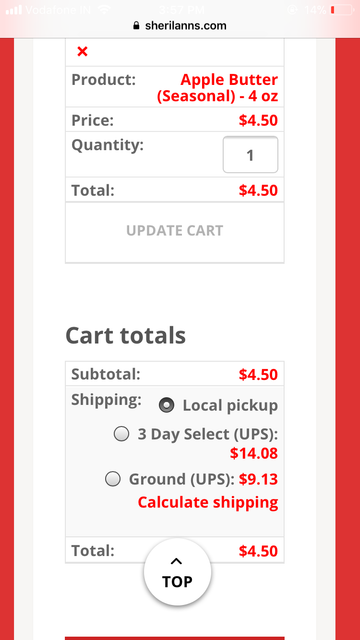The height and width of the screenshot is (640, 360).
Task: Tap the orientation lock icon near 14%
Action: click(x=292, y=9)
